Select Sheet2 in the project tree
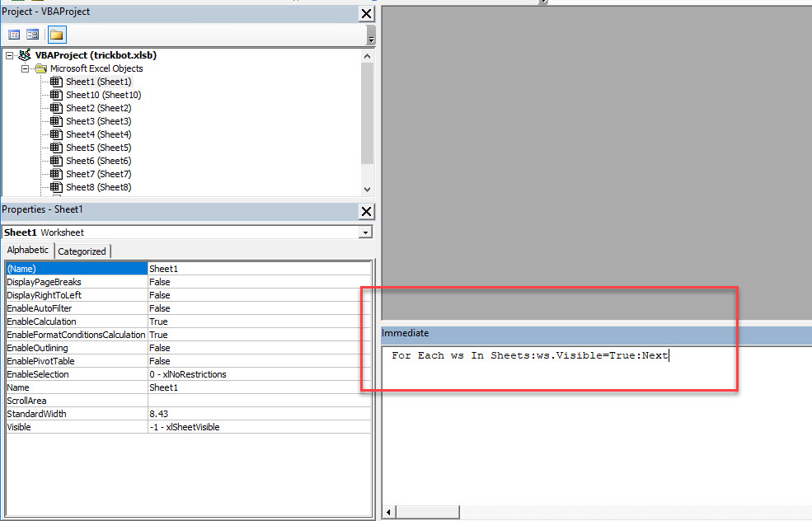Image resolution: width=812 pixels, height=521 pixels. 98,108
